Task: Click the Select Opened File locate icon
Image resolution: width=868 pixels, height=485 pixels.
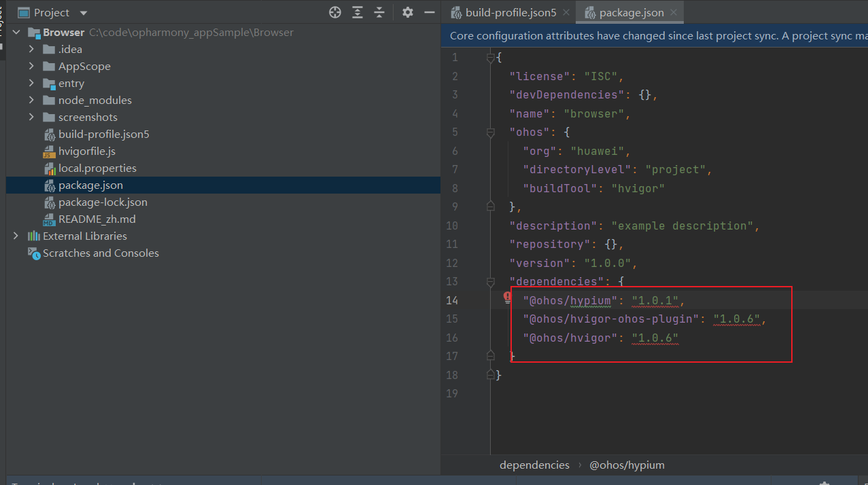Action: point(334,12)
